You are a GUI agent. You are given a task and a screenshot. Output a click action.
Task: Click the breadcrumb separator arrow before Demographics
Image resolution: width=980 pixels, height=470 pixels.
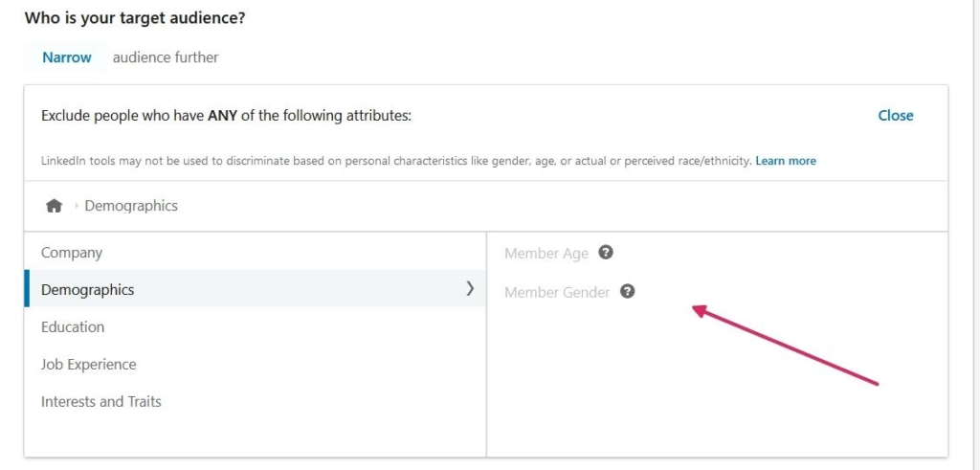tap(76, 206)
